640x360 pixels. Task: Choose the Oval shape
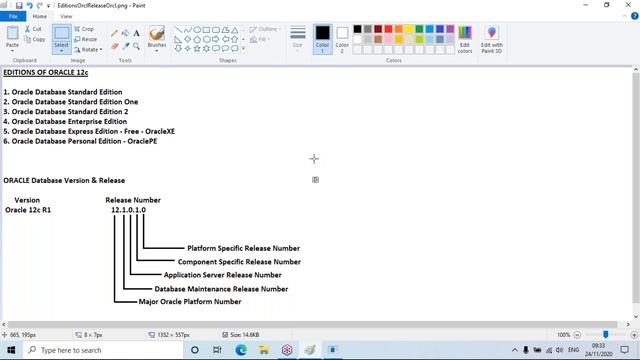coord(197,30)
